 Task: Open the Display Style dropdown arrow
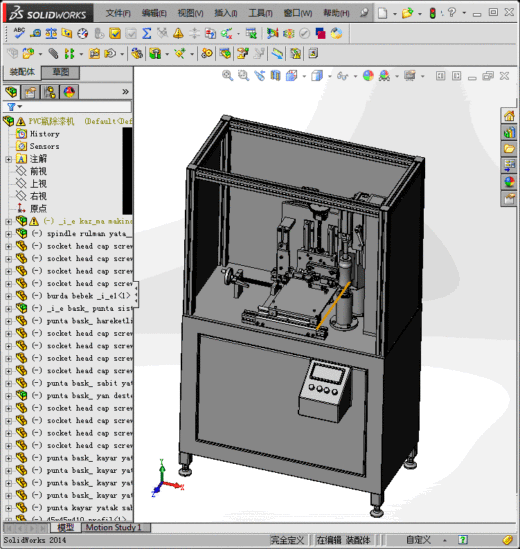pos(330,76)
